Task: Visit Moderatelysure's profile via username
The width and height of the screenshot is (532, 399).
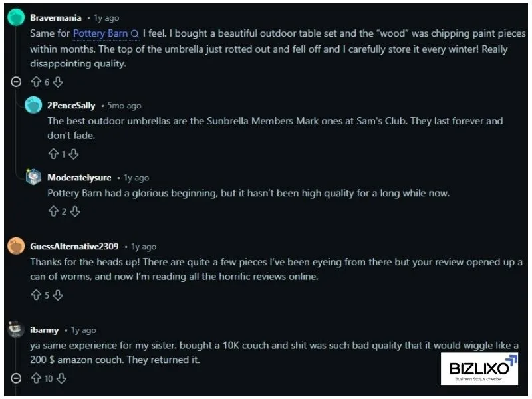Action: pos(79,178)
